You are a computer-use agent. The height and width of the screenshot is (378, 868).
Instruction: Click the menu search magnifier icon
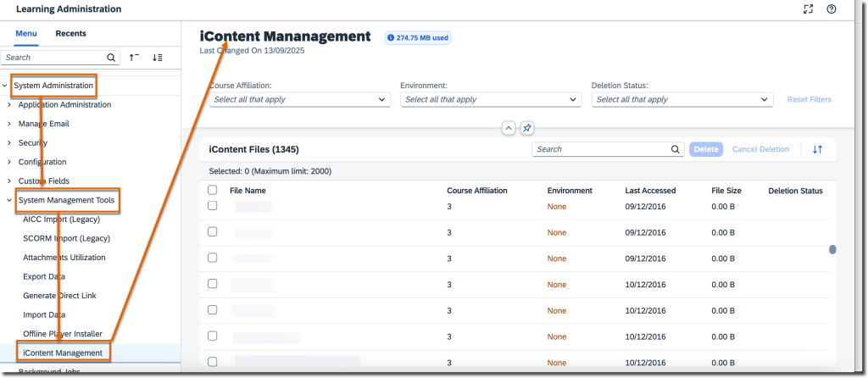(x=112, y=58)
